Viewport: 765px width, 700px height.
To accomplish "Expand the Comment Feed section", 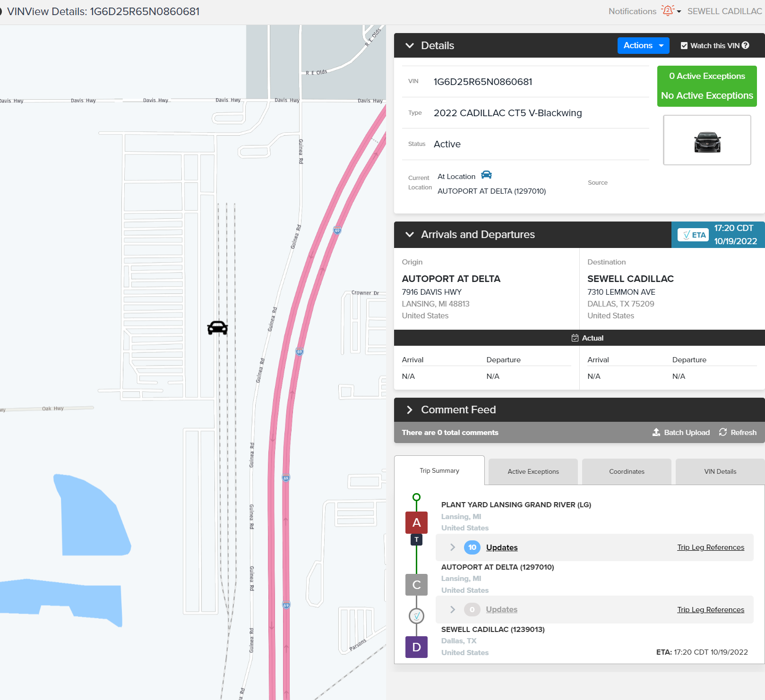I will (410, 410).
